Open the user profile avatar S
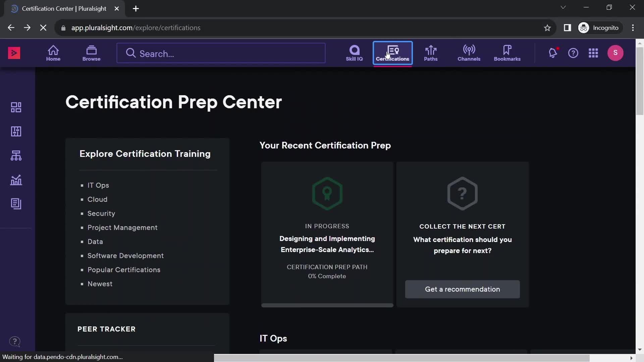644x362 pixels. [615, 53]
